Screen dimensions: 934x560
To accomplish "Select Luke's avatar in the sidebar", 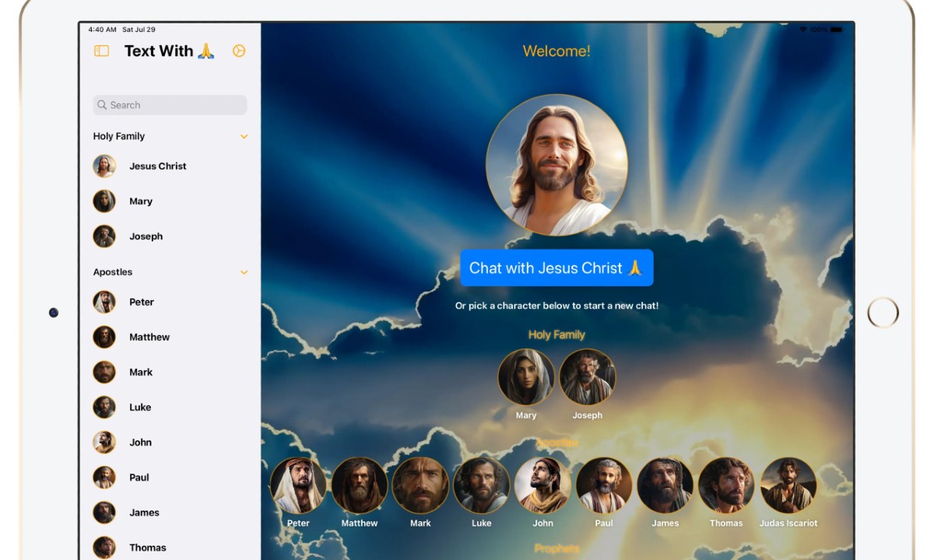I will [104, 407].
